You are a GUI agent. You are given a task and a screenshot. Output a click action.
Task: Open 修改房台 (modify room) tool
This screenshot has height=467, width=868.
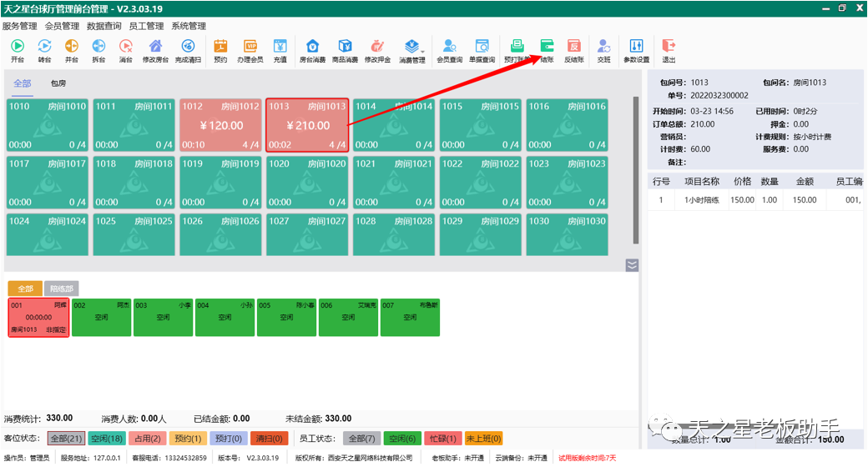click(x=155, y=50)
